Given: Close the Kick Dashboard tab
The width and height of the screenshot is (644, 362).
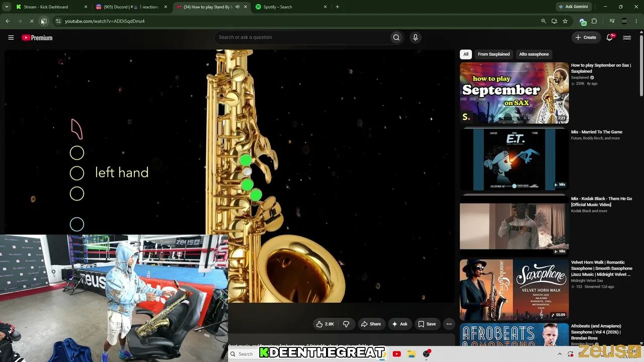Looking at the screenshot, I should coord(86,7).
